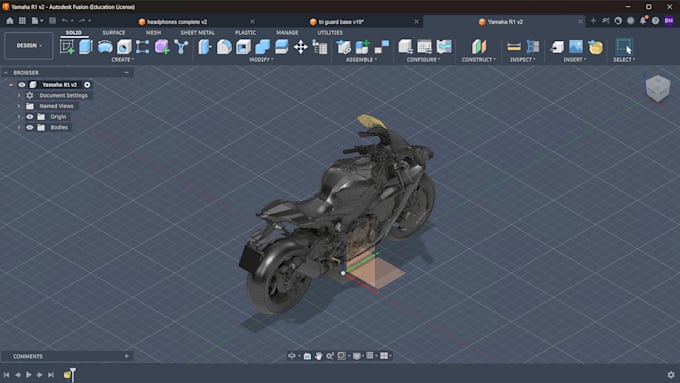Switch to the Sheet Metal tab
Screen dimensions: 680x383
point(197,33)
